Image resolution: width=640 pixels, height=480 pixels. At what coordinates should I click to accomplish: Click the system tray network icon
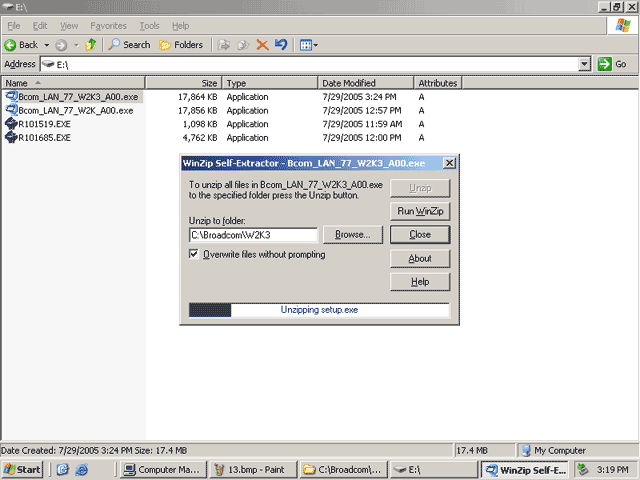582,470
